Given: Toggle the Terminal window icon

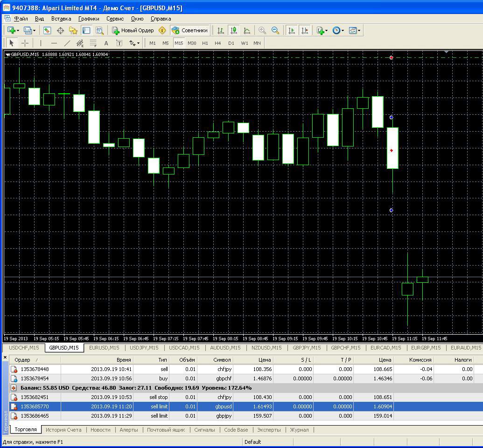Looking at the screenshot, I should point(86,30).
